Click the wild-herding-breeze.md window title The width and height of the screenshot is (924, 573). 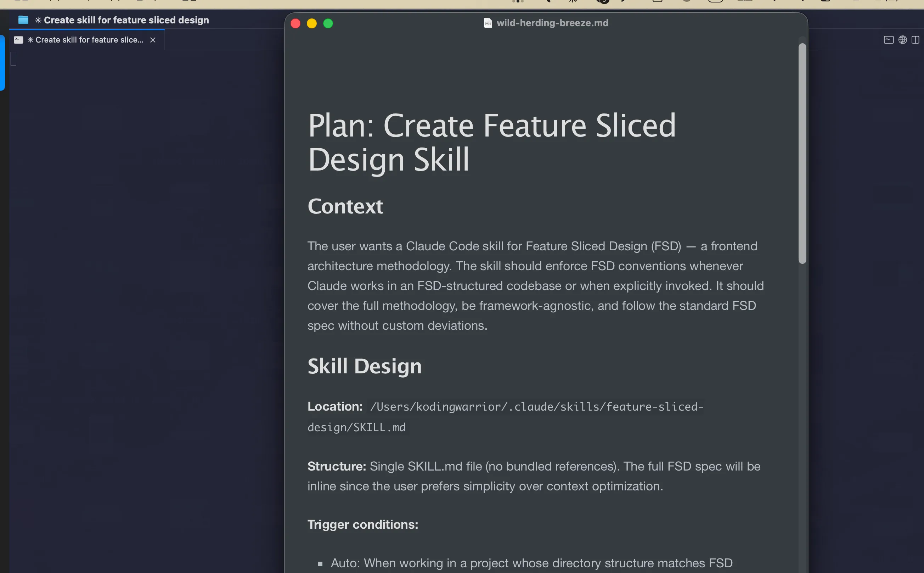pyautogui.click(x=552, y=23)
